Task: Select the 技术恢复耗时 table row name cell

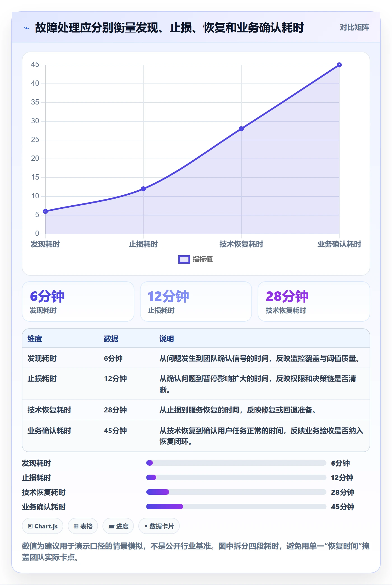Action: [x=49, y=410]
